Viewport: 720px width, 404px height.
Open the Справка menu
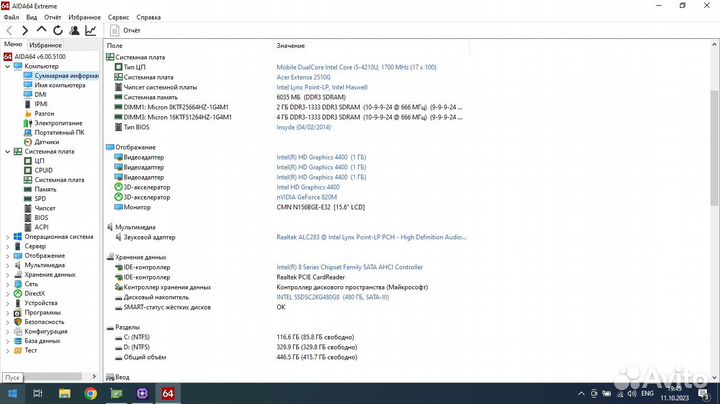click(x=148, y=17)
